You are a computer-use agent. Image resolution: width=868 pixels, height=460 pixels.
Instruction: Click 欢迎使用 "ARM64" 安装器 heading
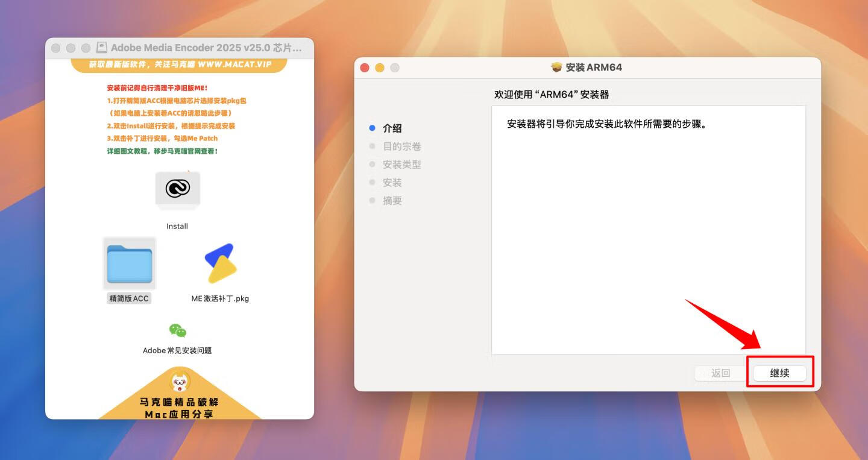click(x=552, y=95)
